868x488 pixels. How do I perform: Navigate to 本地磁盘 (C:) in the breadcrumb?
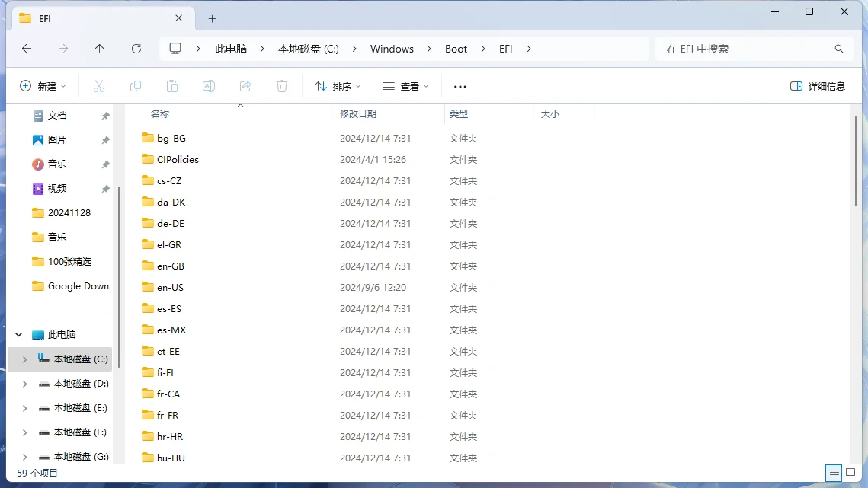[309, 49]
